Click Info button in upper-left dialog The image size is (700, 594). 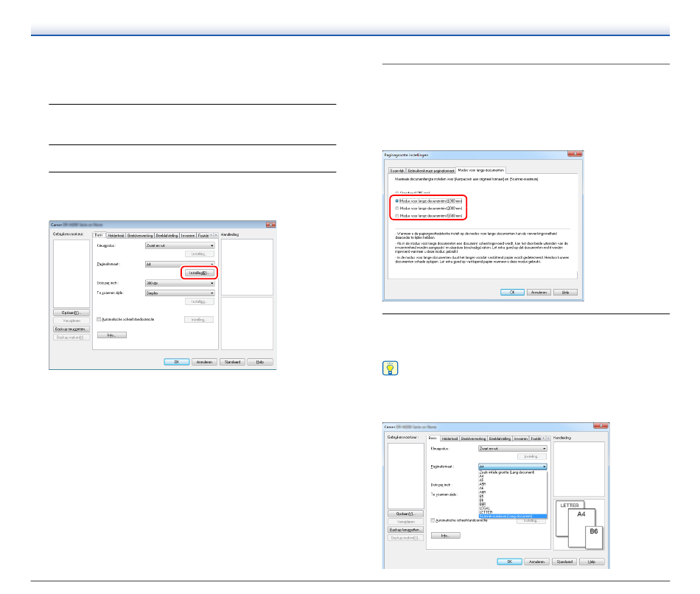click(111, 335)
